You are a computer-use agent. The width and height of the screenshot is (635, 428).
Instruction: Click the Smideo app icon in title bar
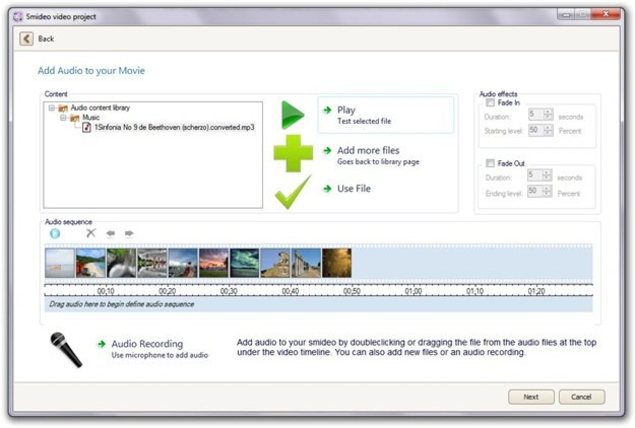coord(18,17)
